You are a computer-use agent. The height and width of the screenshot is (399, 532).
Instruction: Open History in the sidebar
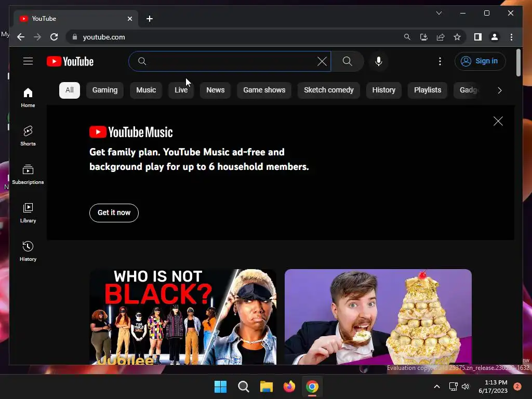[x=28, y=251]
